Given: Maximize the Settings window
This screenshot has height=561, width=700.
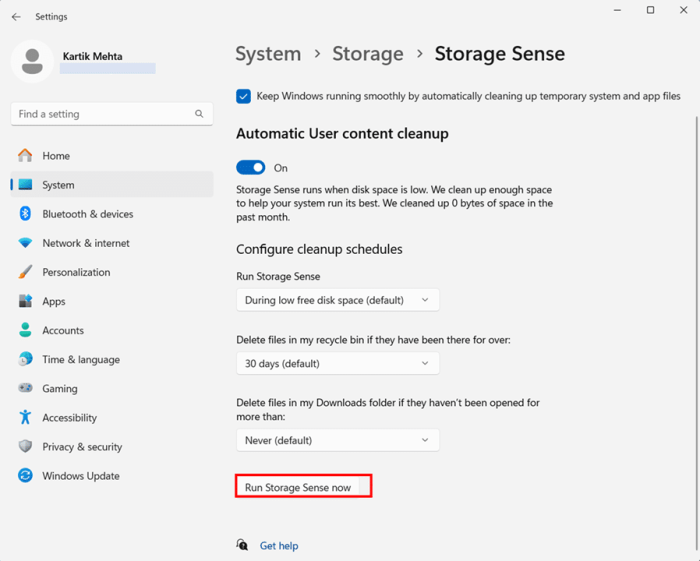Looking at the screenshot, I should 650,10.
